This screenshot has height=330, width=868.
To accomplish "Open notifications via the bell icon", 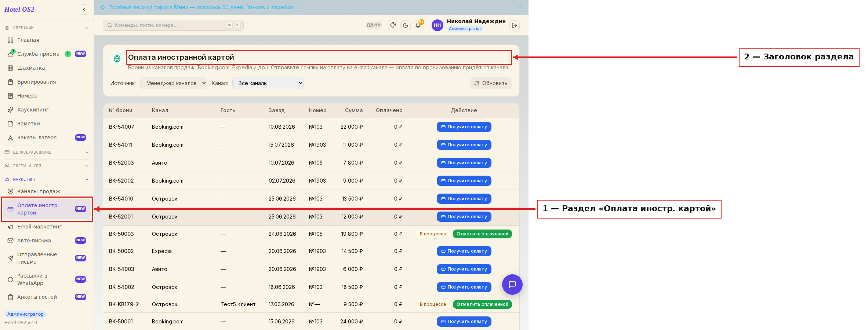I will [x=418, y=25].
